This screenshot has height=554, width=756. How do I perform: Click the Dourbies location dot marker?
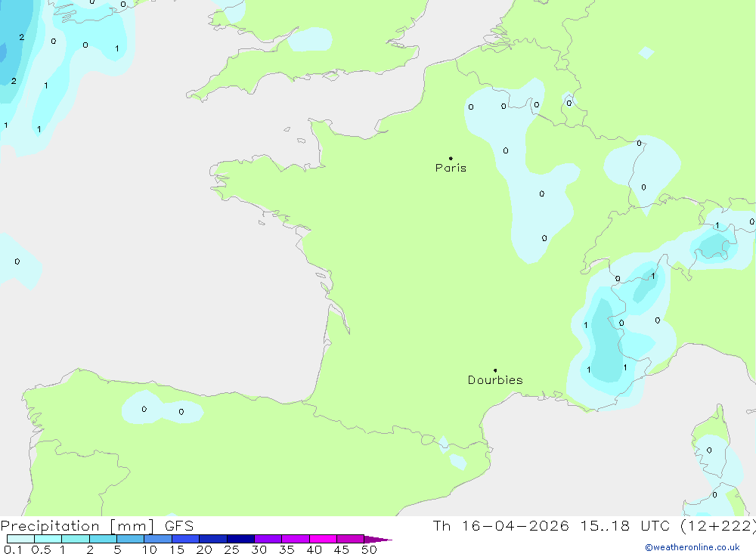pyautogui.click(x=495, y=370)
